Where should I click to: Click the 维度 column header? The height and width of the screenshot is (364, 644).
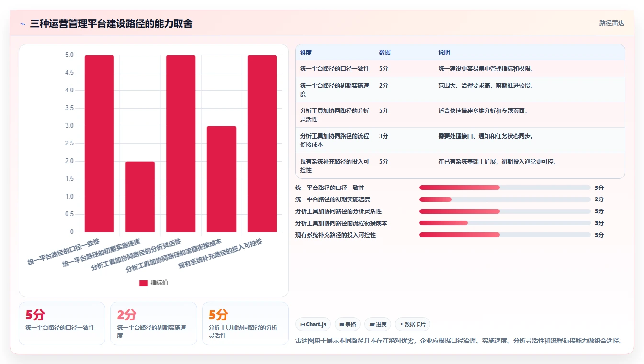tap(306, 53)
